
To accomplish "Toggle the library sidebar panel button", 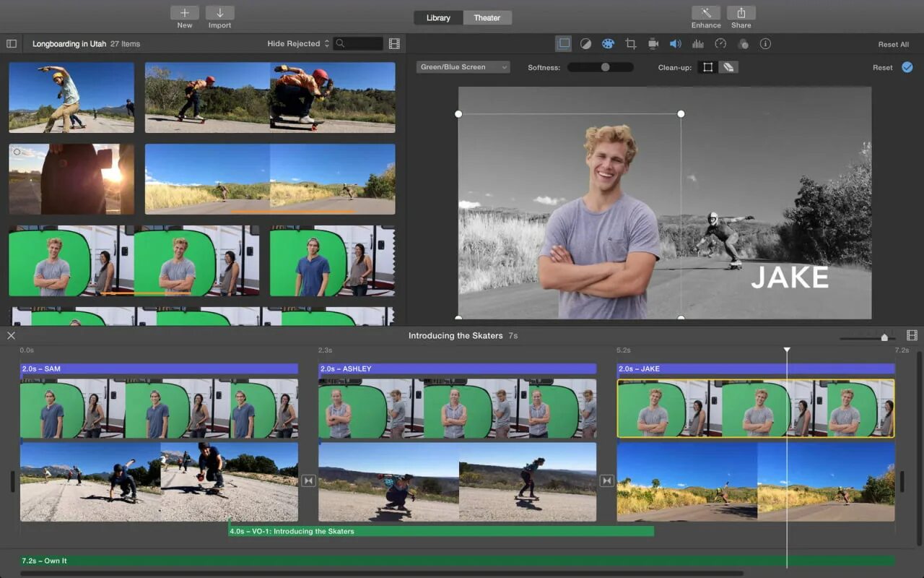I will 12,43.
